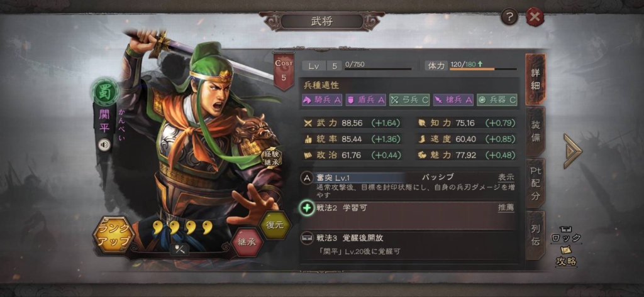The image size is (644, 297).
Task: Click the yellow 復元 button
Action: (275, 225)
